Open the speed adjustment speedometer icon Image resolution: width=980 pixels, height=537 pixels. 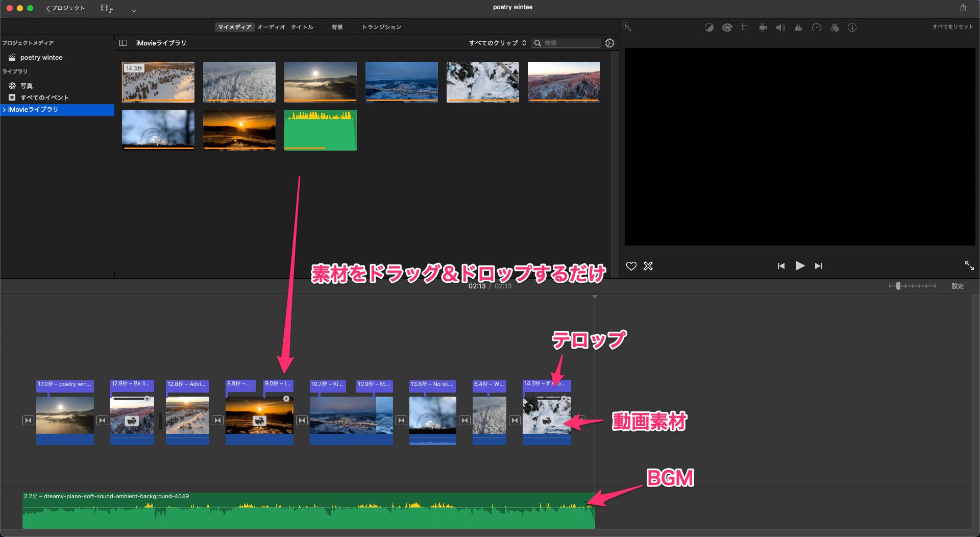tap(817, 28)
